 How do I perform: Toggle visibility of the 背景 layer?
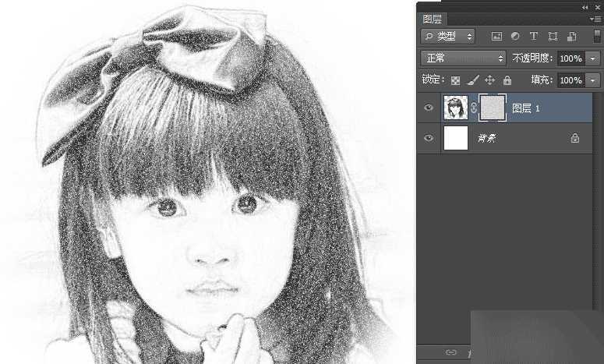tap(428, 138)
